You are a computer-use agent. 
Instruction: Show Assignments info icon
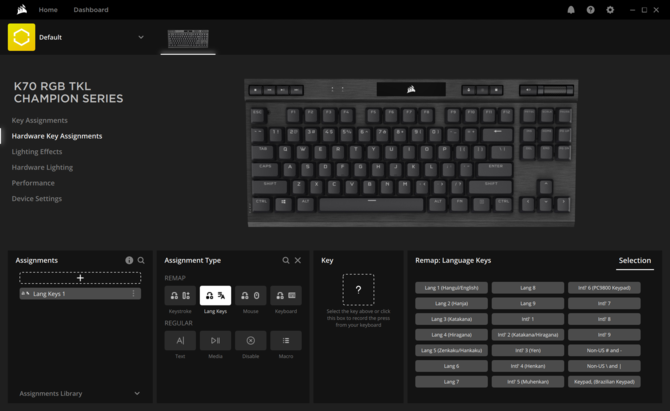(129, 260)
